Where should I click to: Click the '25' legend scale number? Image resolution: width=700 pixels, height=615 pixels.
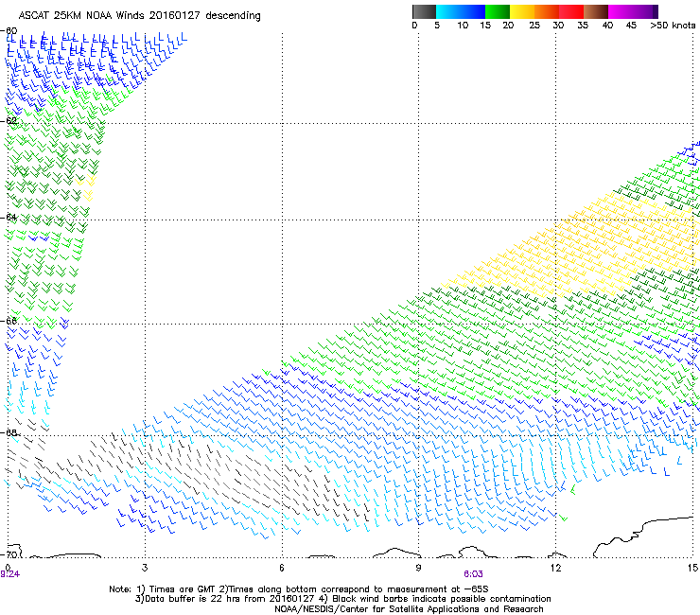pos(534,26)
